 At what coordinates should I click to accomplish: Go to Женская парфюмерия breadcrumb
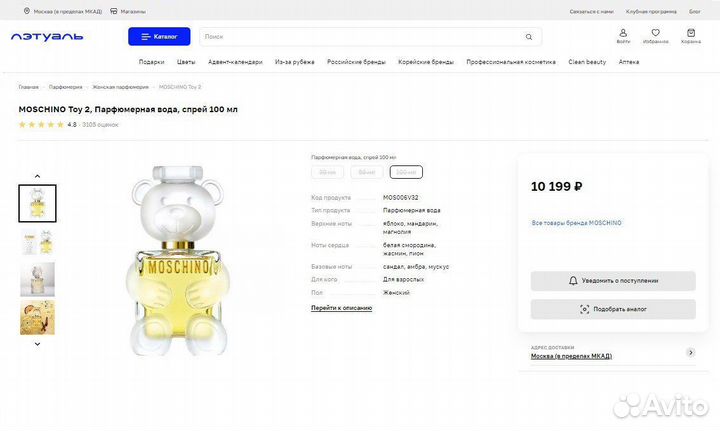[120, 87]
